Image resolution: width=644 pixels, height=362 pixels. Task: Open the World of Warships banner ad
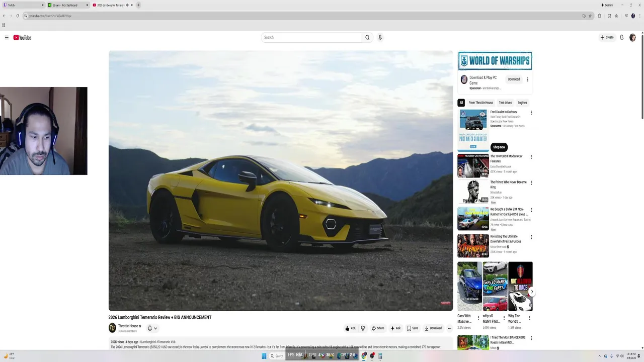coord(495,61)
